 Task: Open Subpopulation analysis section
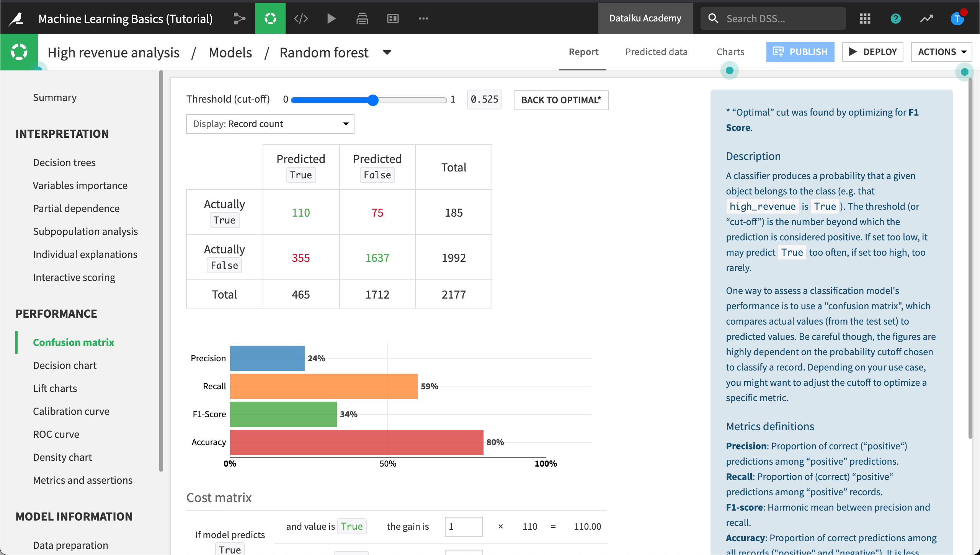tap(85, 232)
